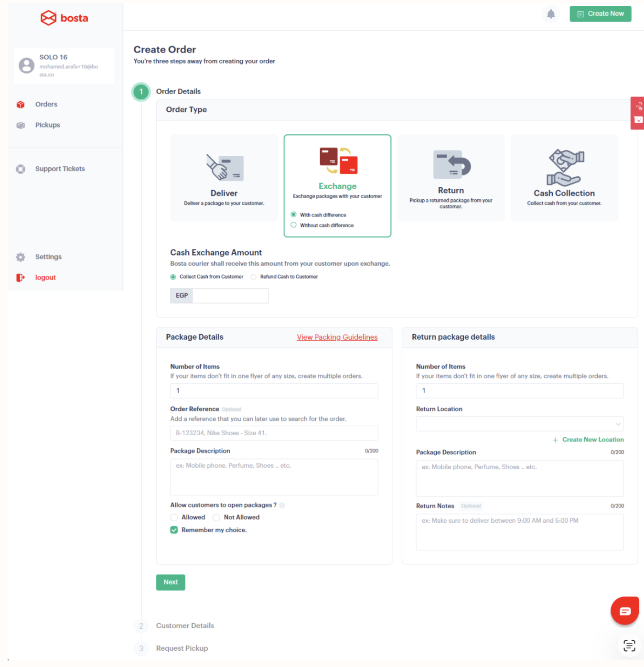This screenshot has width=644, height=667.
Task: Click the user avatar icon for SOLO 16
Action: pos(27,65)
